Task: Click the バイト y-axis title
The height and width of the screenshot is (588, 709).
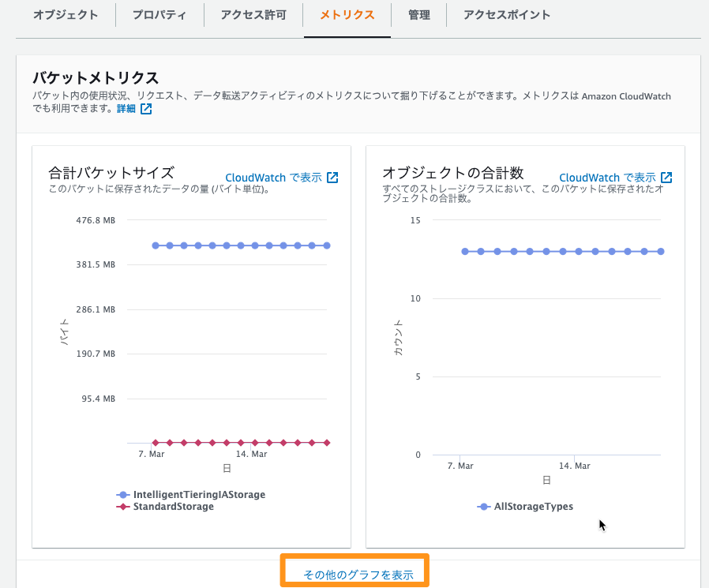Action: [x=65, y=331]
